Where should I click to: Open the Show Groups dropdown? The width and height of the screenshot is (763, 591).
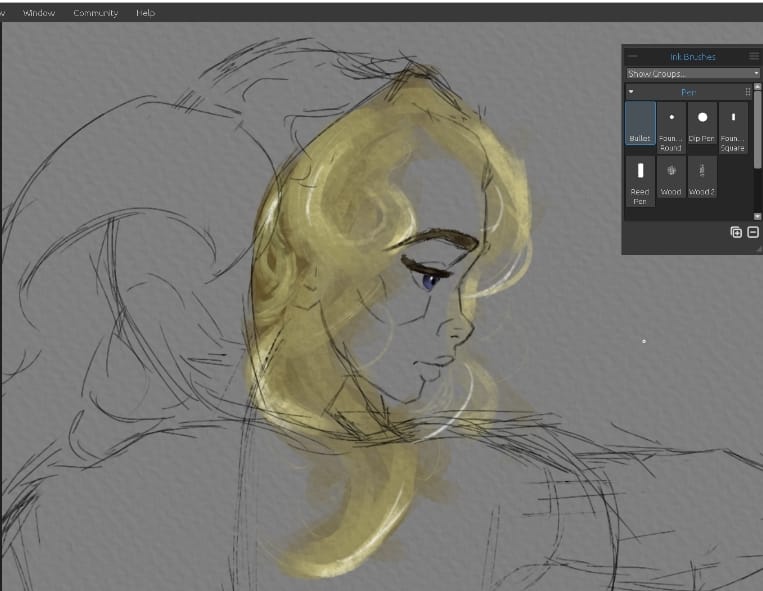tap(692, 73)
